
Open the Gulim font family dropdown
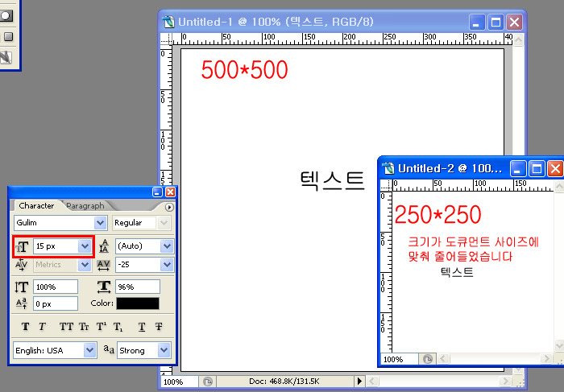(x=101, y=223)
